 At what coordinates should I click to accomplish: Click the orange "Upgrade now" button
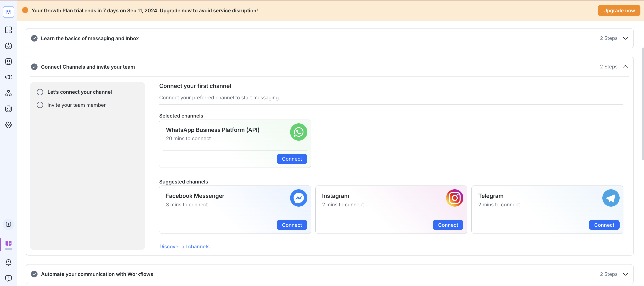pyautogui.click(x=619, y=11)
